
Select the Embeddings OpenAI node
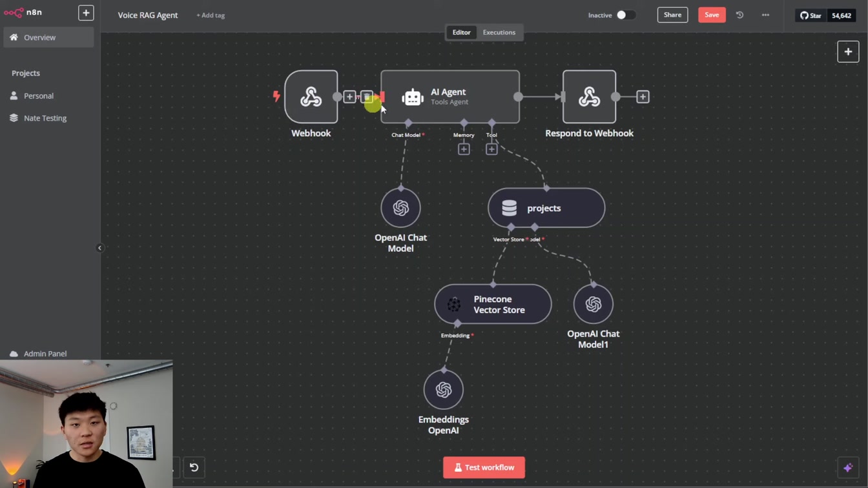click(x=444, y=389)
